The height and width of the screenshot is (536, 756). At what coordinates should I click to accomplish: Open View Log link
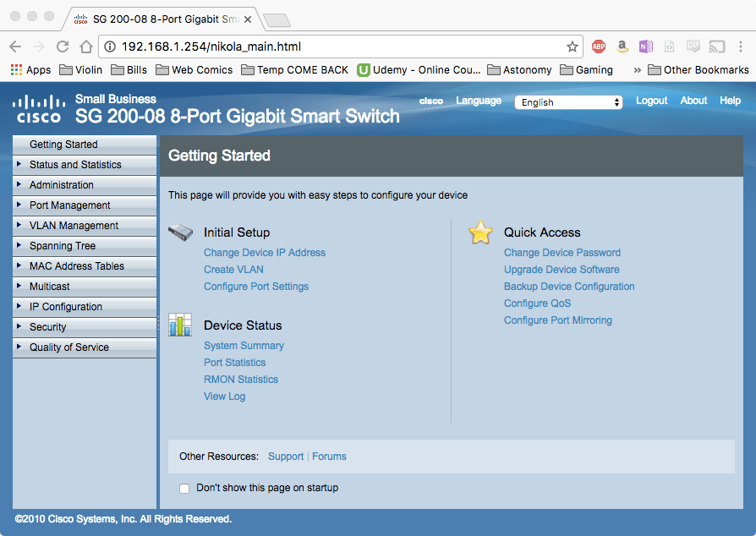coord(224,397)
